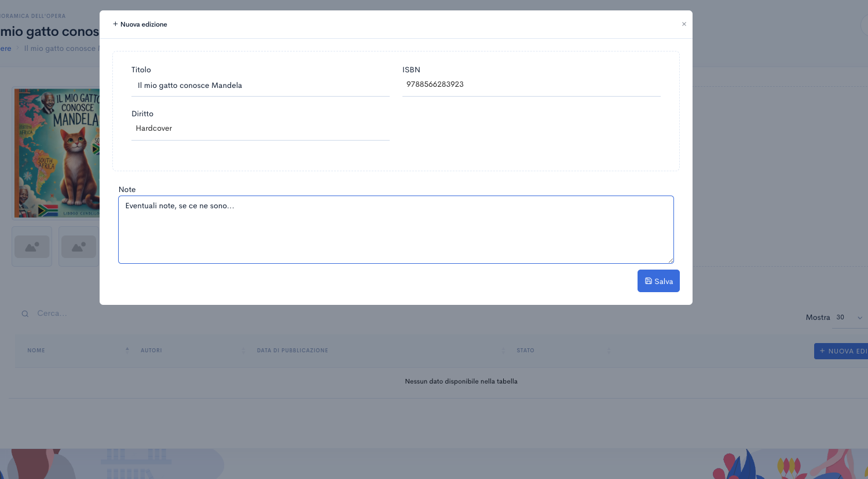Sort table by the NOME column
Image resolution: width=868 pixels, height=479 pixels.
coord(36,351)
